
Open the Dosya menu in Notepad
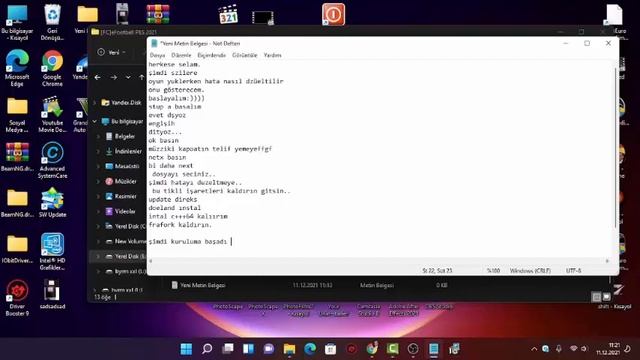coord(158,55)
